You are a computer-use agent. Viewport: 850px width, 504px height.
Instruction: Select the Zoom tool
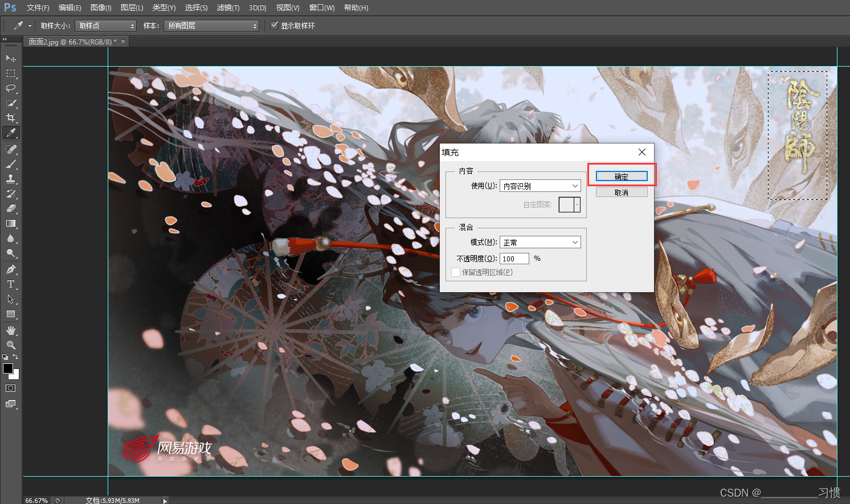tap(11, 345)
